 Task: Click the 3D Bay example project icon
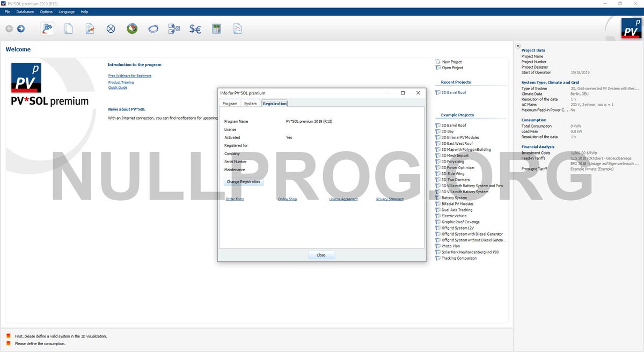pos(438,131)
